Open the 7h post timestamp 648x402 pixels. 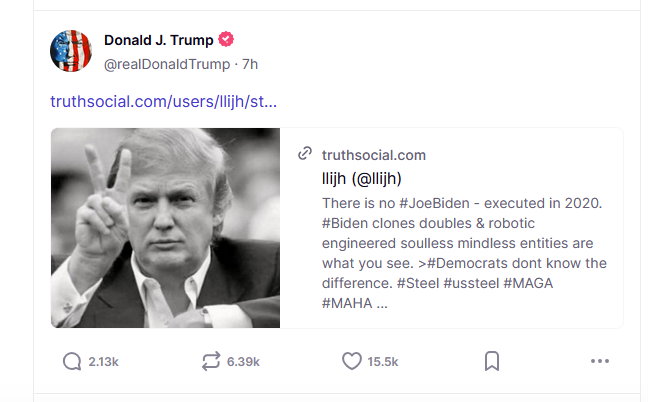click(x=250, y=64)
